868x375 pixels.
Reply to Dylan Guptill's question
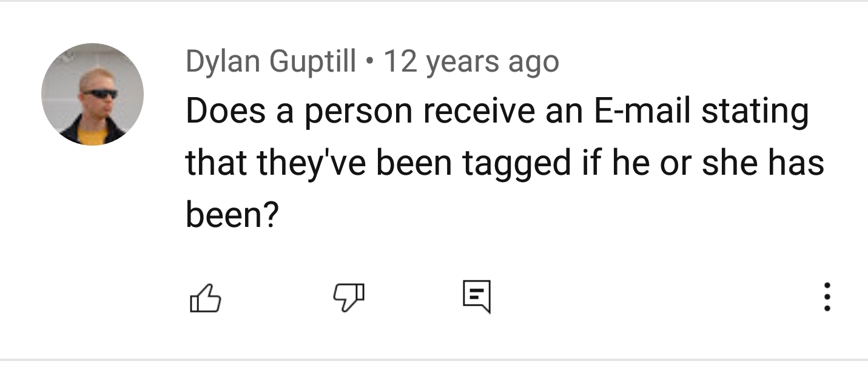click(476, 297)
